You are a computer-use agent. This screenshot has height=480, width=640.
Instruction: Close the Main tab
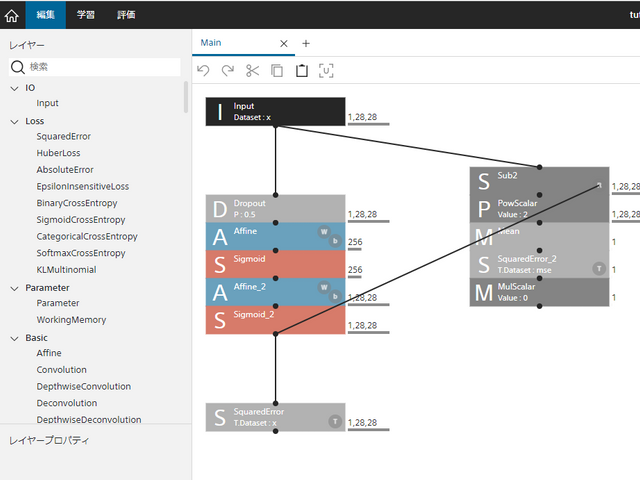(x=284, y=43)
